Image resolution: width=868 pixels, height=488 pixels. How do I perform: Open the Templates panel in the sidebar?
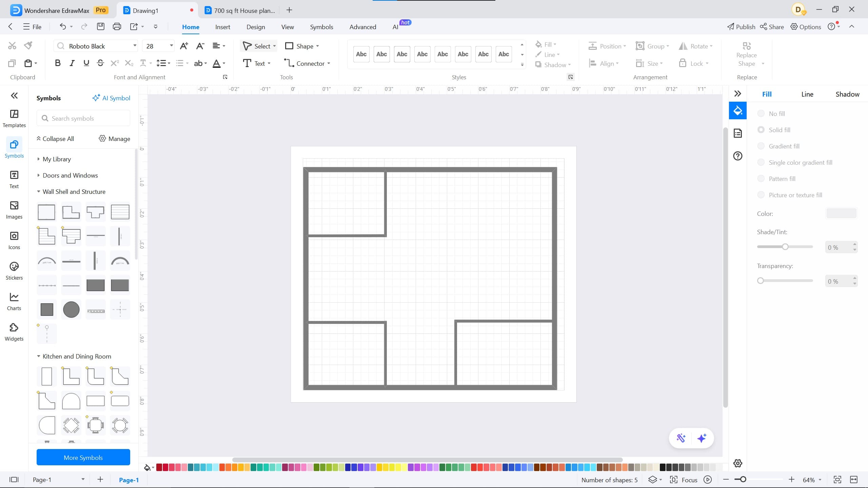coord(14,118)
